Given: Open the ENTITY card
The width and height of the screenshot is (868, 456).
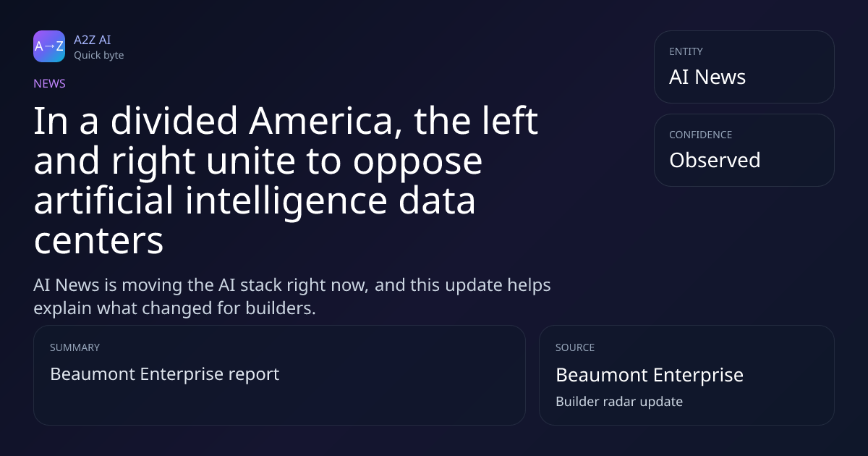Looking at the screenshot, I should click(x=744, y=67).
